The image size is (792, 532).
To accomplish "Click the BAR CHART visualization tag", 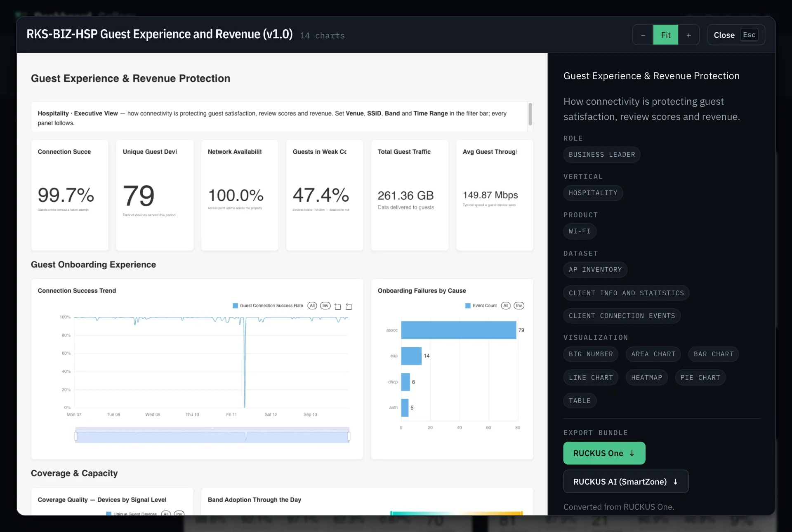I will coord(713,354).
